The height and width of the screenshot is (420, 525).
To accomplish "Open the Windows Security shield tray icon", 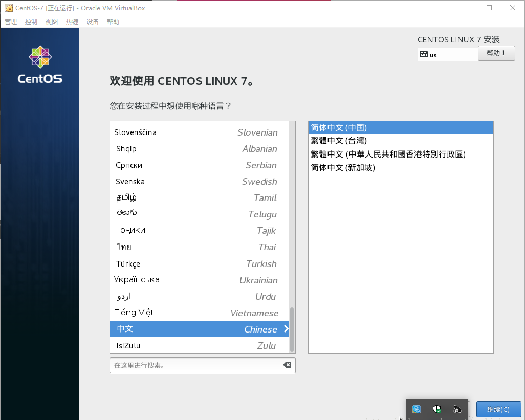I will pos(437,409).
